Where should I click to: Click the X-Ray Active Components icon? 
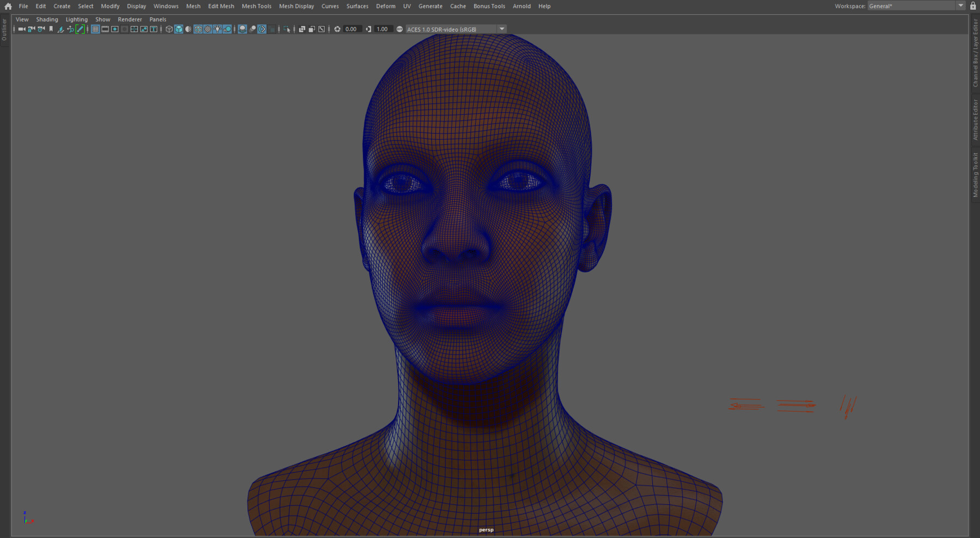[x=312, y=29]
